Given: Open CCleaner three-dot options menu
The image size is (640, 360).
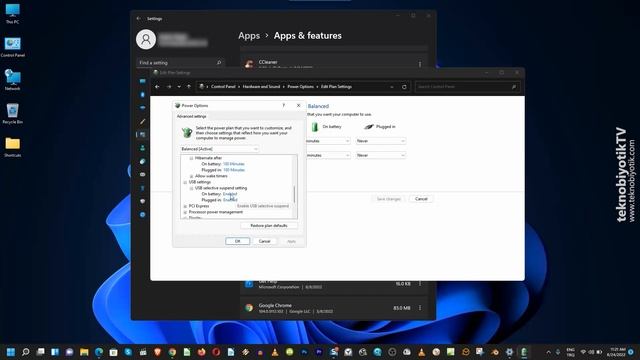Looking at the screenshot, I should (x=420, y=64).
